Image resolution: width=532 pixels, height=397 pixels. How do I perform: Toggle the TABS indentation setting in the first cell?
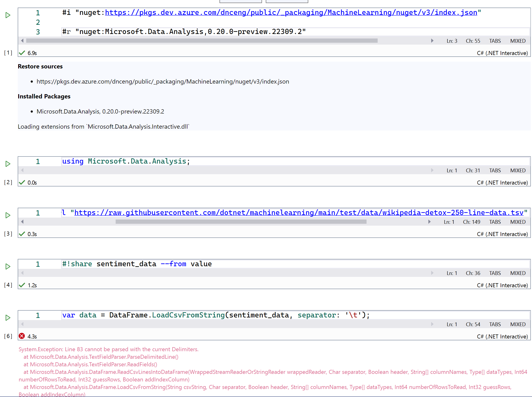point(495,41)
